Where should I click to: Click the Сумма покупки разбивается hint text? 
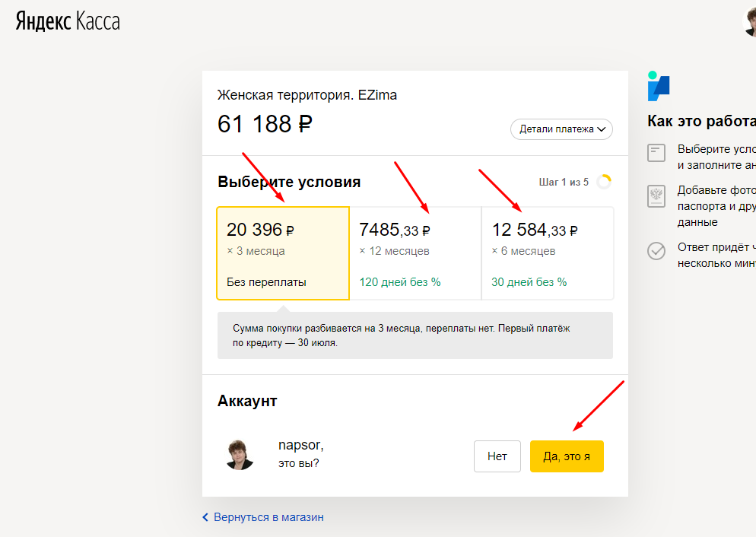click(x=401, y=335)
